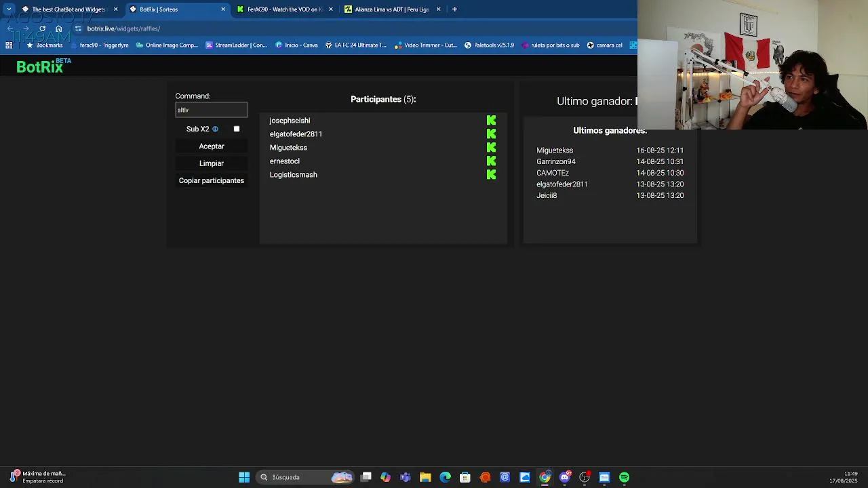Click the Kick icon beside Miguetekss participant
This screenshot has height=488, width=868.
pos(491,148)
